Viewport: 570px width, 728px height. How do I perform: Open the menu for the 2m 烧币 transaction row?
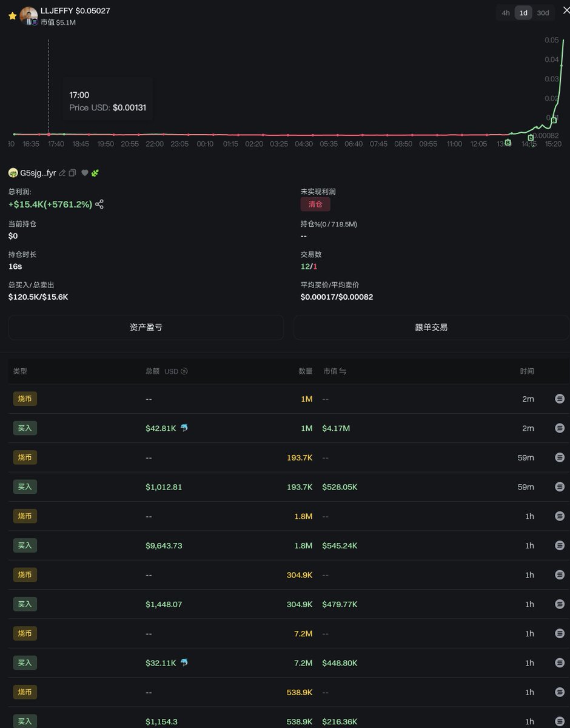point(559,399)
